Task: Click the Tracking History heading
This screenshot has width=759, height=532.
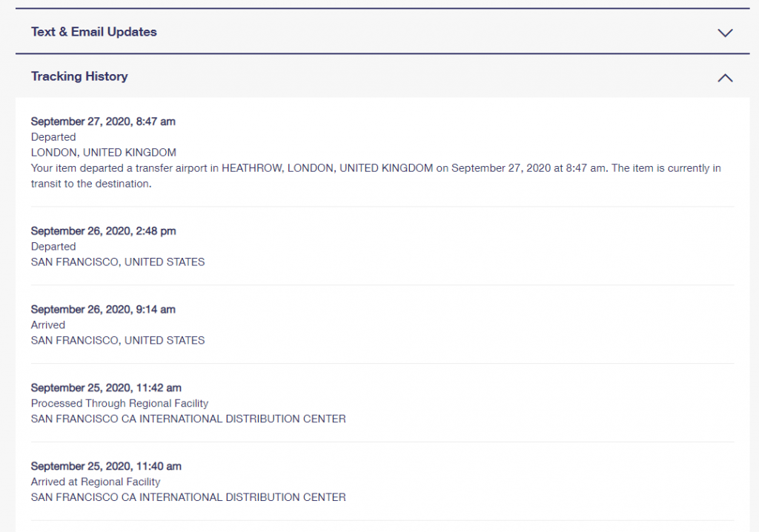Action: 79,76
